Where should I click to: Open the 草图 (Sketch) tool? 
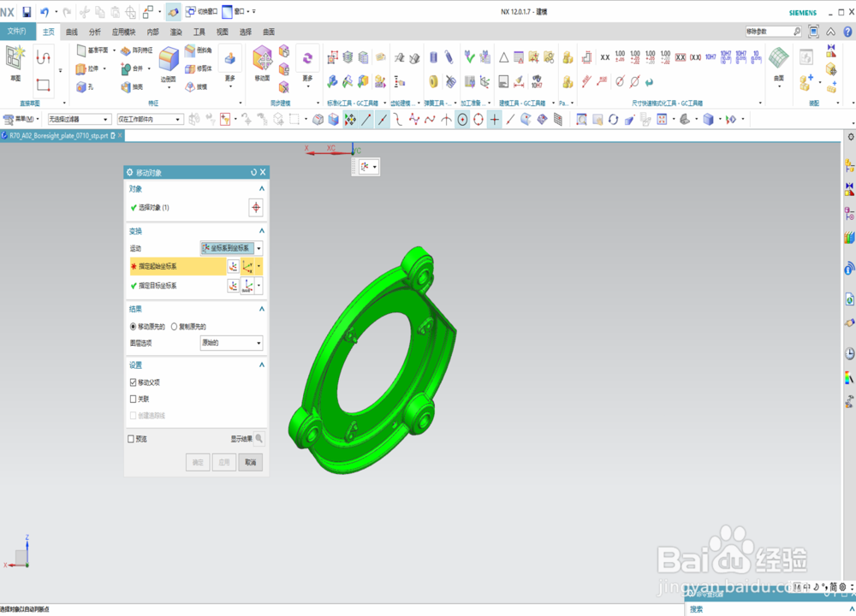tap(15, 63)
